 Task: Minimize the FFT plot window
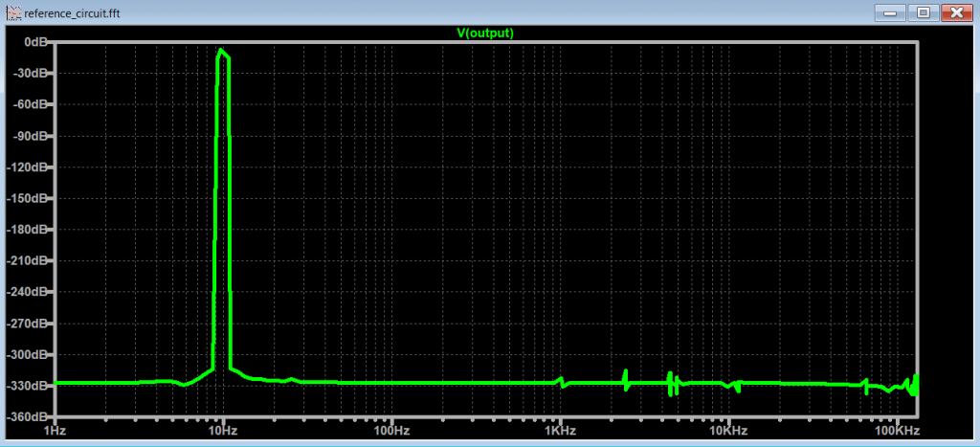pos(894,12)
